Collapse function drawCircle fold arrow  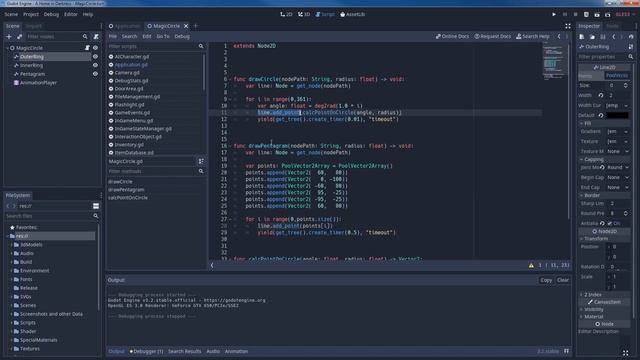tap(230, 80)
